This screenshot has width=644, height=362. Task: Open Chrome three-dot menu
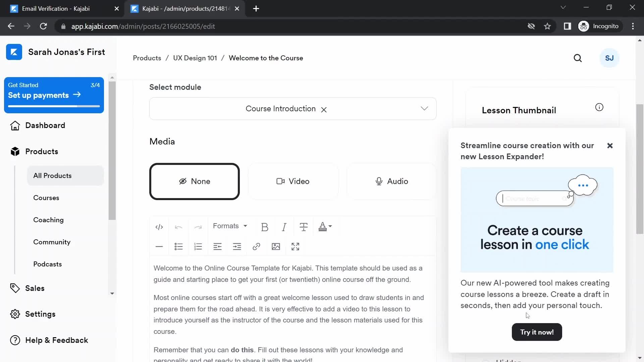click(633, 26)
